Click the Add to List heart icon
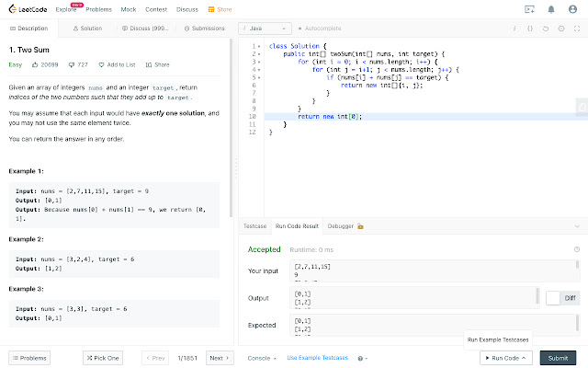 pyautogui.click(x=101, y=65)
